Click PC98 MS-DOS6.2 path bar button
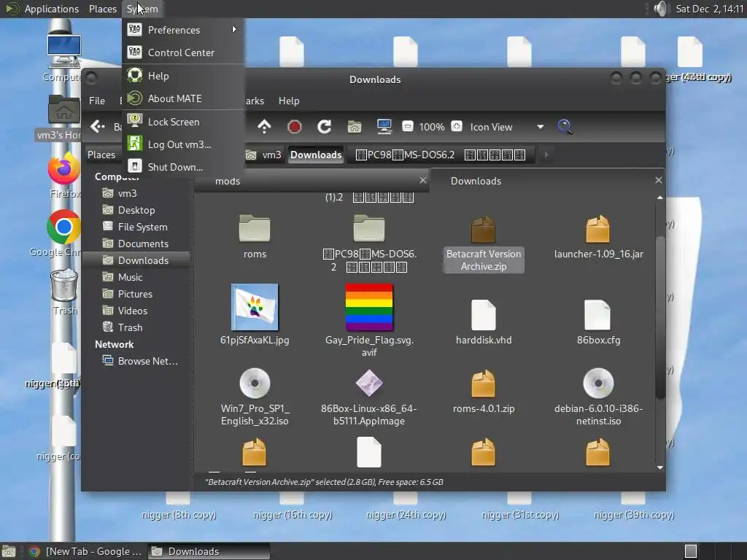Screen dimensions: 747x560 click(x=441, y=155)
